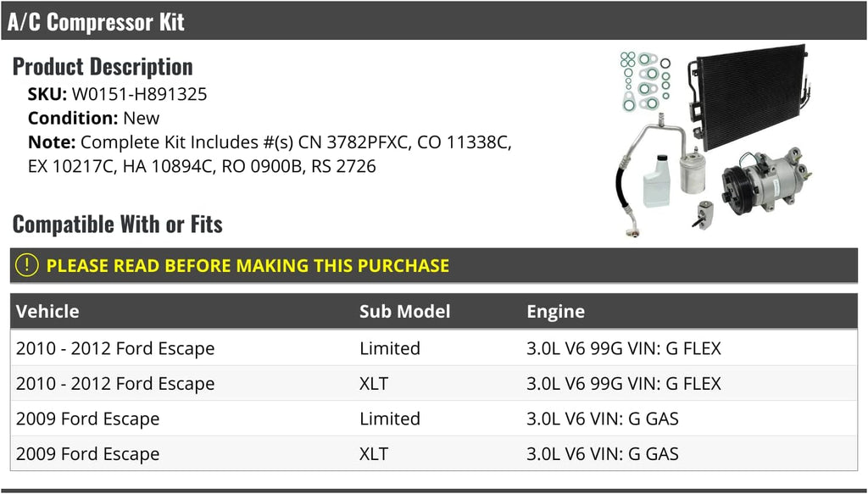Click the exclamation warning icon in the banner

[27, 265]
